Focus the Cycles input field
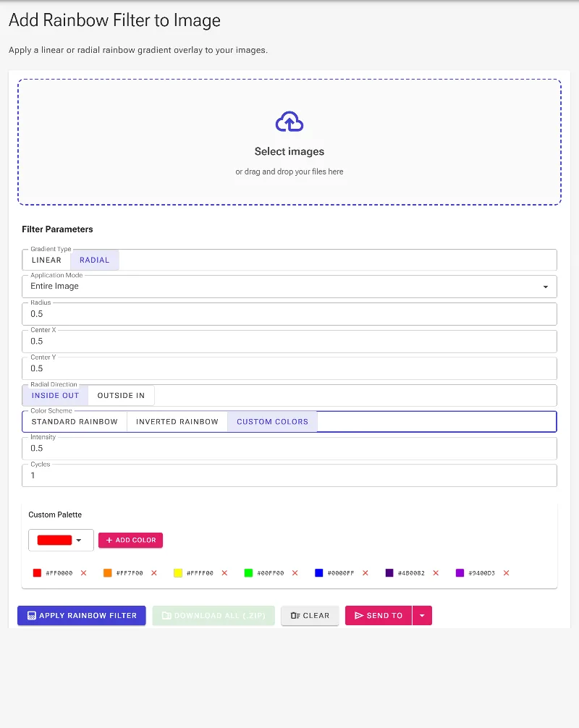Screen dimensions: 579x728 [x=289, y=475]
